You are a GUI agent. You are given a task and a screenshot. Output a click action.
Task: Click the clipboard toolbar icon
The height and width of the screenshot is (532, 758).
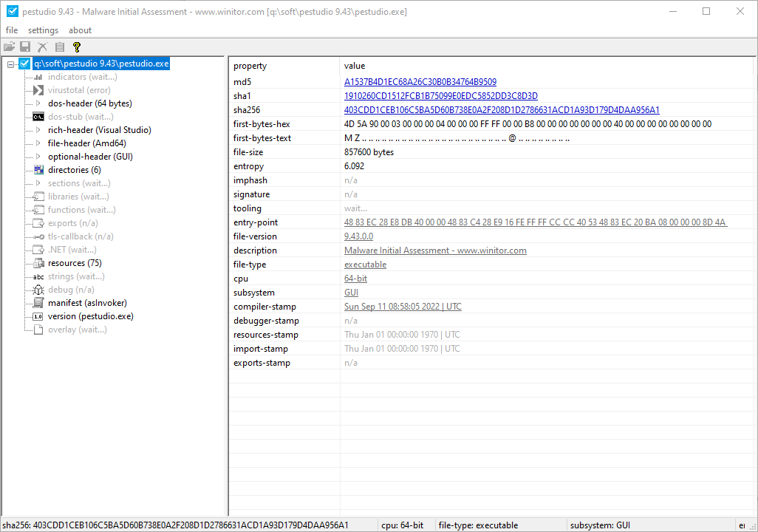coord(60,47)
